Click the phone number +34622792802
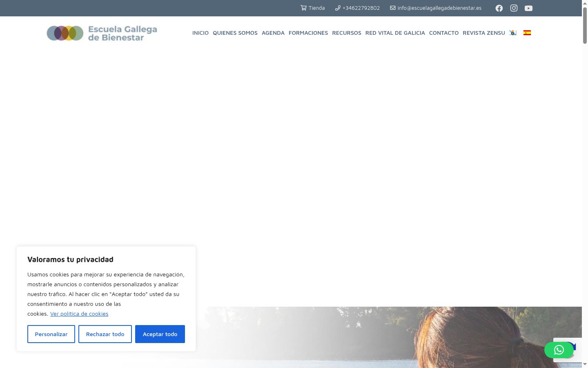The width and height of the screenshot is (588, 368). point(357,8)
